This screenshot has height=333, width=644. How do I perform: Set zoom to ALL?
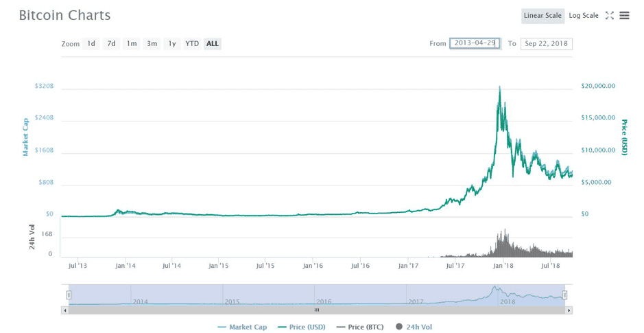[213, 43]
